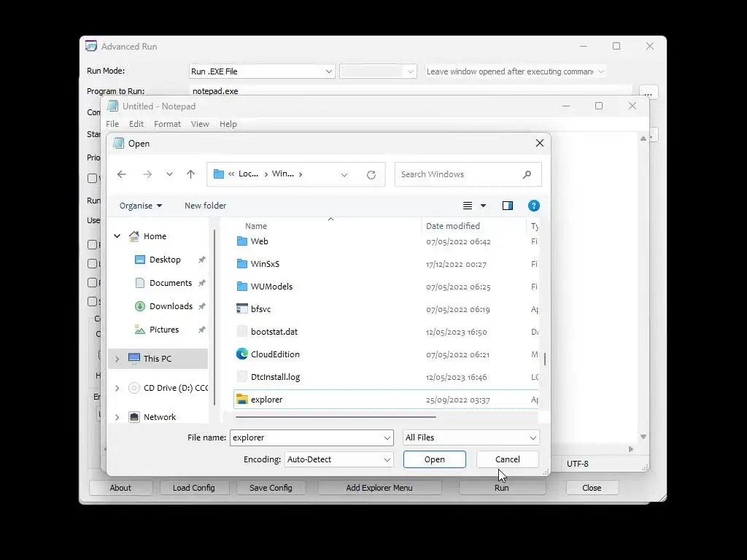Open Notepad's File menu

click(x=112, y=124)
